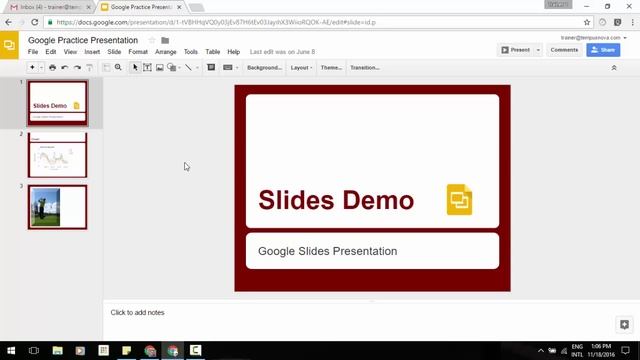Click the shape tool icon
This screenshot has height=360, width=640.
(172, 68)
